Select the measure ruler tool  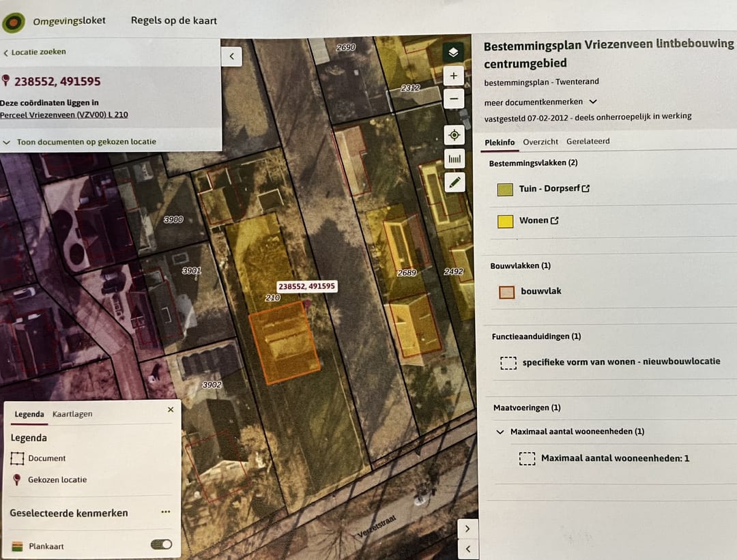click(x=454, y=159)
